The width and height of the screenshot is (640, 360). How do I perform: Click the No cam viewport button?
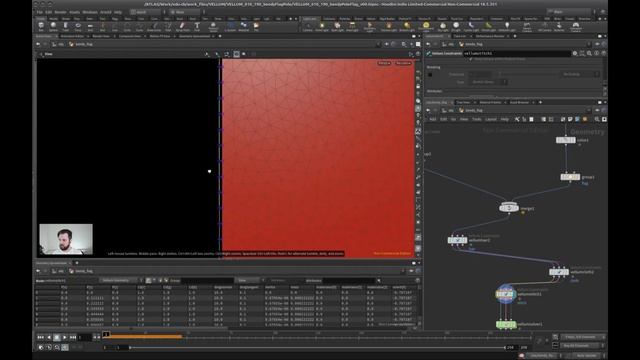(x=403, y=63)
